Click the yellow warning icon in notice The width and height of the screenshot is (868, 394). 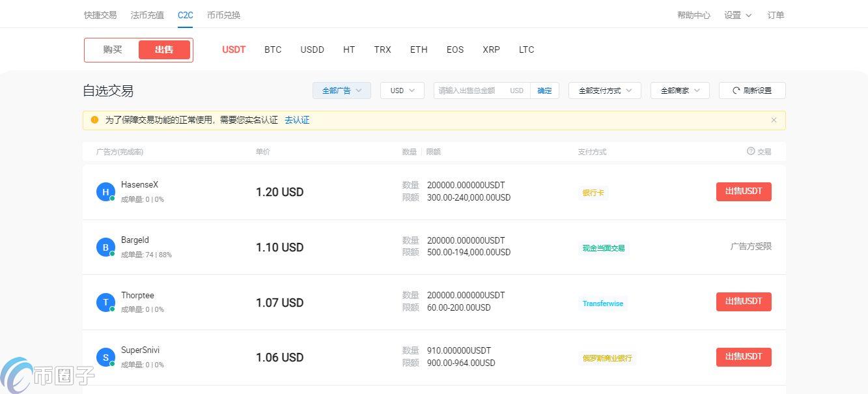click(x=94, y=120)
